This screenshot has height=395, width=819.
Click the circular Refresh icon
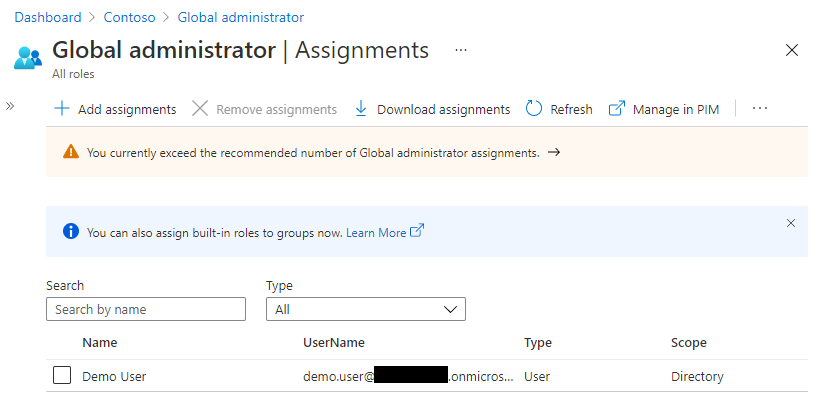(534, 109)
